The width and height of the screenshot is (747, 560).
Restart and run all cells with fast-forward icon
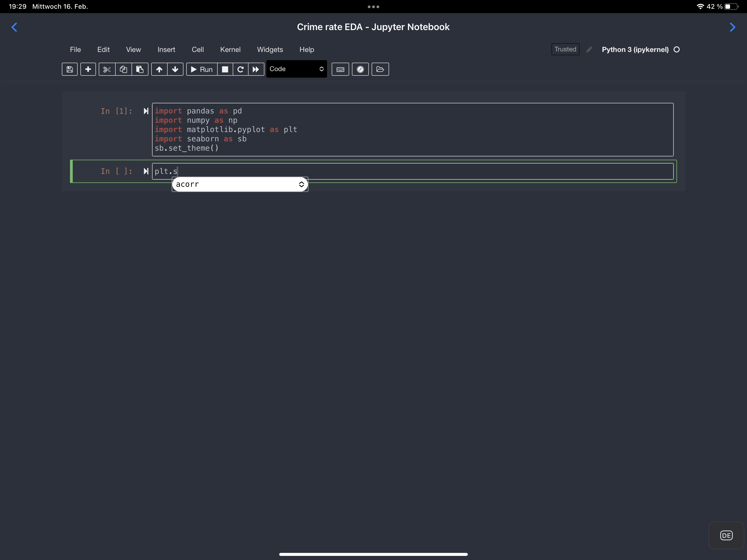tap(256, 69)
